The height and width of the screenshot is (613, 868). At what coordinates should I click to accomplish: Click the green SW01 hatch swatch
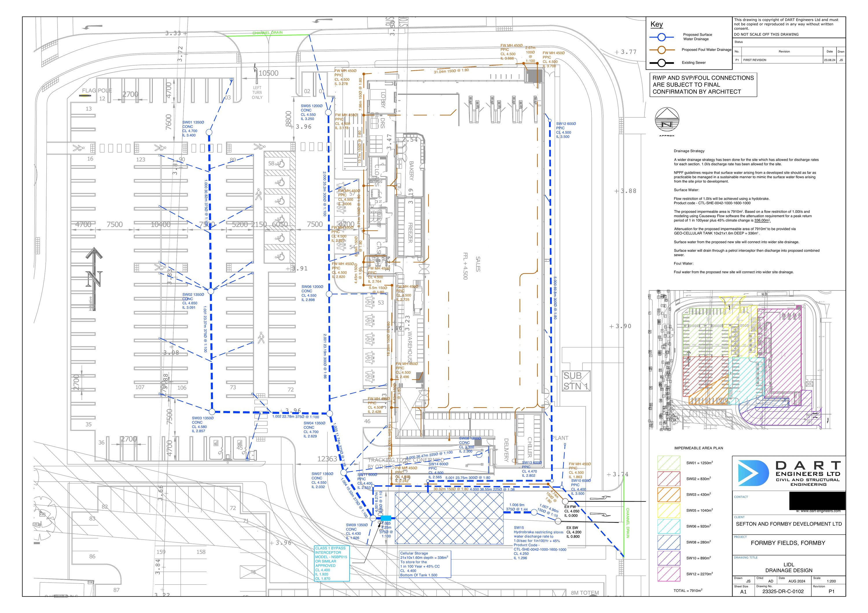click(x=669, y=463)
